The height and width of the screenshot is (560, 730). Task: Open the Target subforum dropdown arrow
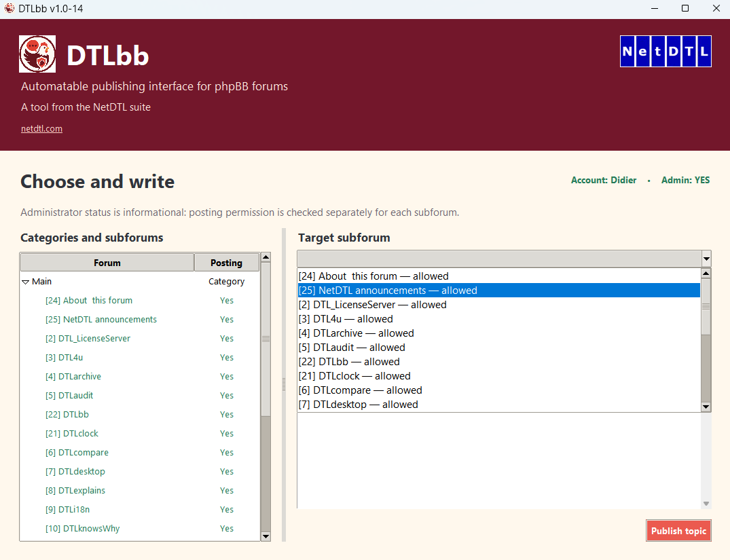click(x=706, y=259)
